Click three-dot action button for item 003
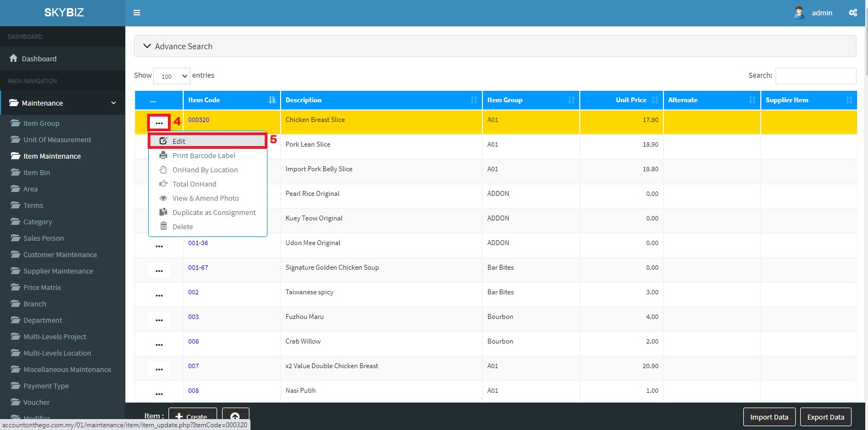868x430 pixels. [x=159, y=319]
